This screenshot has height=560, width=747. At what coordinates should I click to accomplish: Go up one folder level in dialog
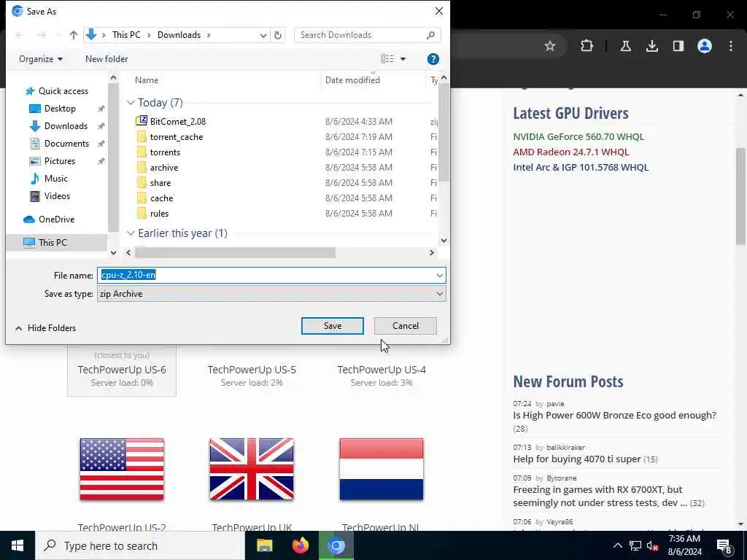pyautogui.click(x=74, y=35)
